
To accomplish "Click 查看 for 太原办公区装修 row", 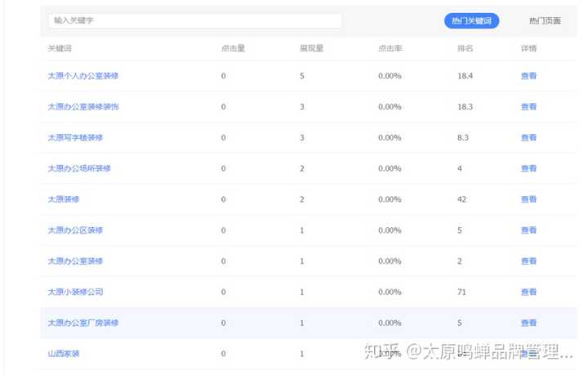I will click(528, 230).
